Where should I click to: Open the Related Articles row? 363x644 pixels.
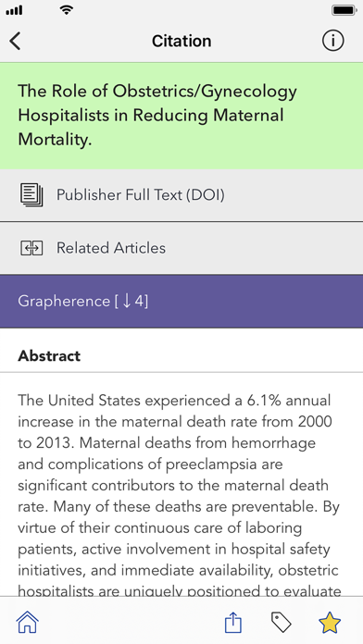pyautogui.click(x=181, y=248)
